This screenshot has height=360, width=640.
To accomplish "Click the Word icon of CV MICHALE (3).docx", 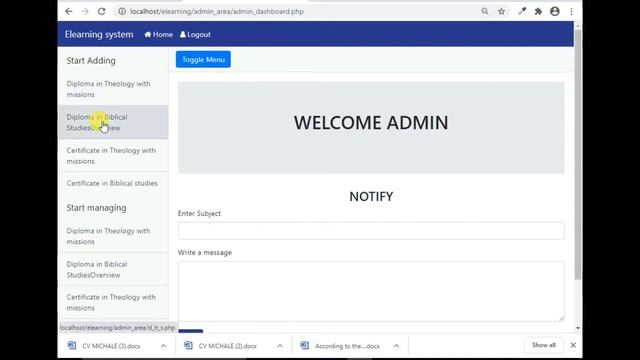I will tap(72, 345).
